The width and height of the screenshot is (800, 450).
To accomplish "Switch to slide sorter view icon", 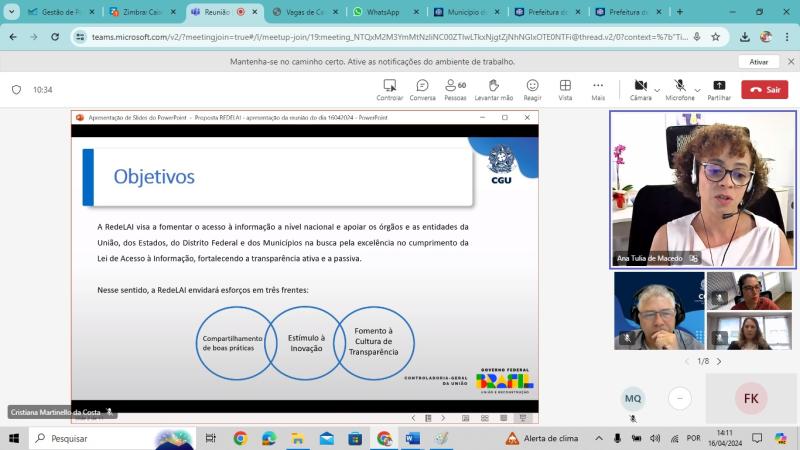I will (484, 418).
